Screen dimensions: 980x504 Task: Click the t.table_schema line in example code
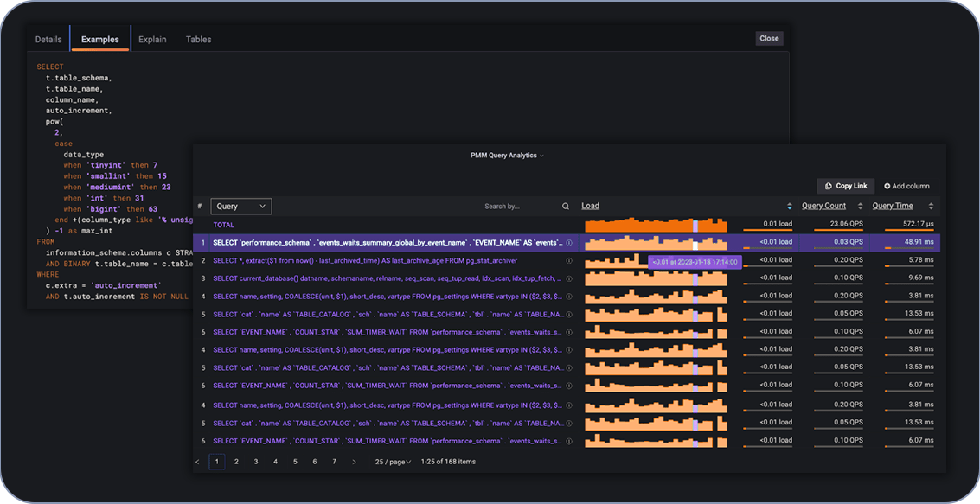(x=79, y=78)
